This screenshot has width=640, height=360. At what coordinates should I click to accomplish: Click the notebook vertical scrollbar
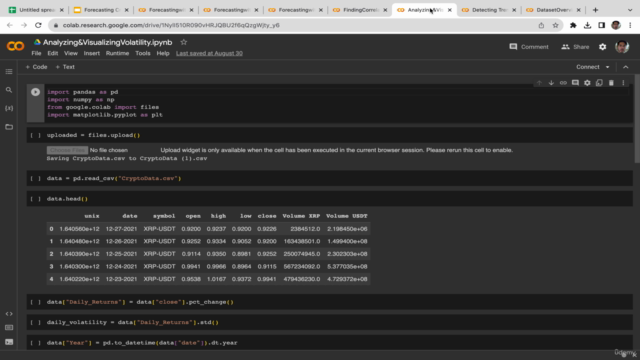click(637, 119)
